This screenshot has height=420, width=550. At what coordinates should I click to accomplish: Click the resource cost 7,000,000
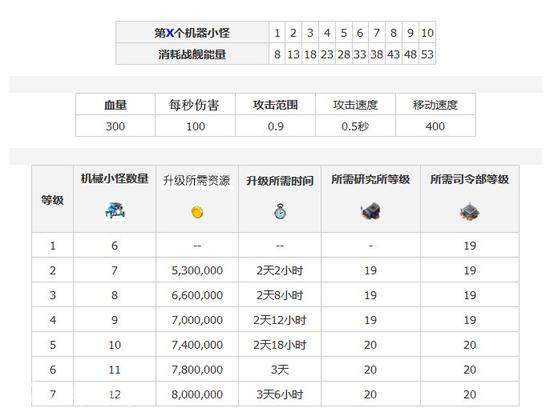[x=197, y=320]
